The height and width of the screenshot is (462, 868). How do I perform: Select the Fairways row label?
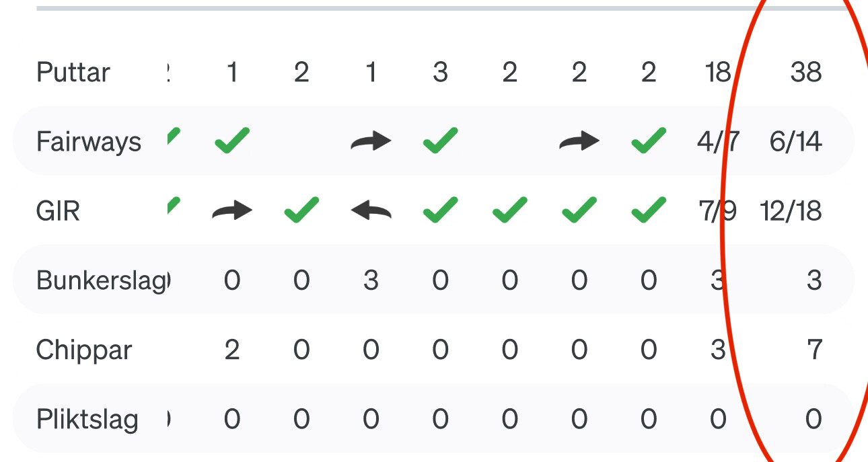pos(89,142)
